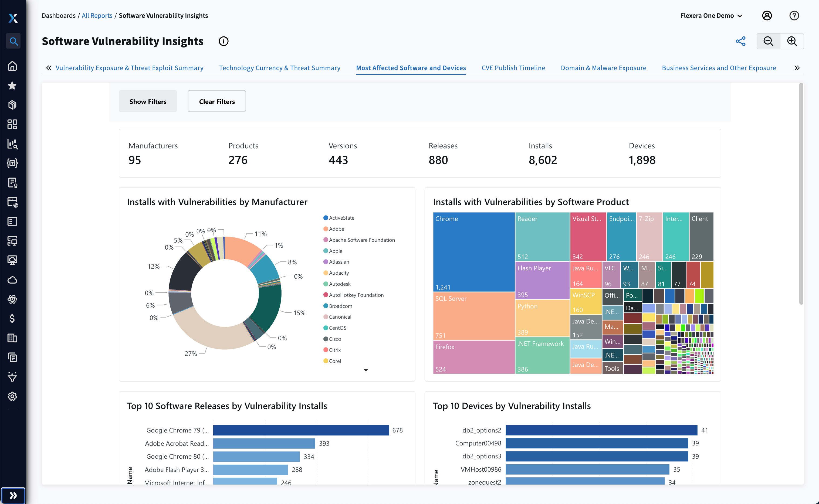Open the Domain & Malware Exposure tab

pyautogui.click(x=603, y=68)
